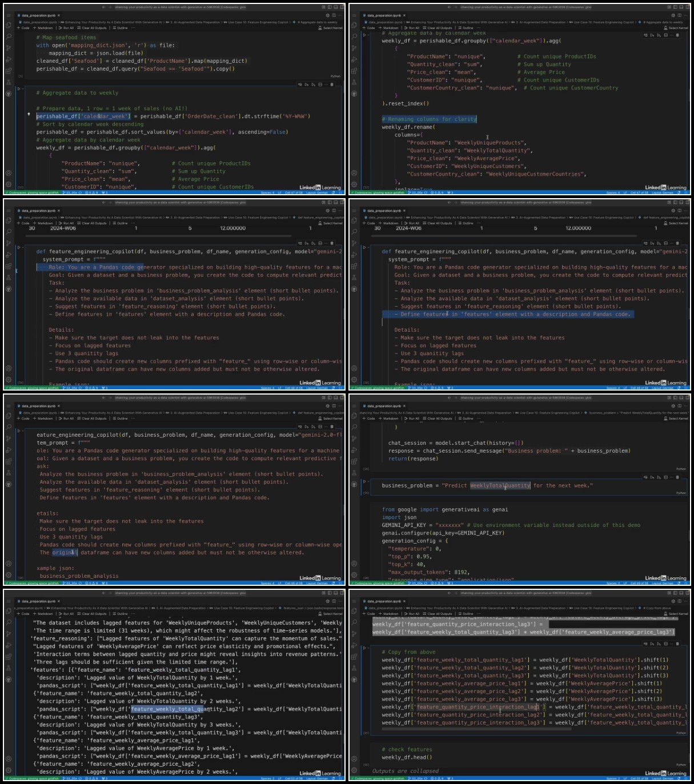Click run-by-line icon in 'Renaming columns' frame cell toolbar
Image resolution: width=694 pixels, height=784 pixels.
pyautogui.click(x=645, y=35)
